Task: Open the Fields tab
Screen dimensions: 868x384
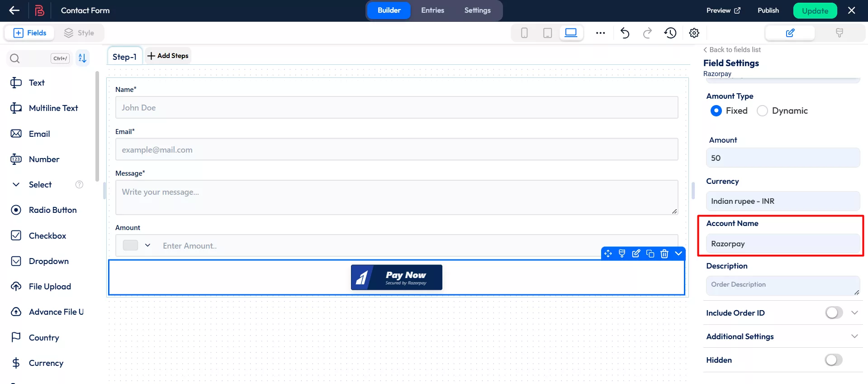Action: [30, 33]
